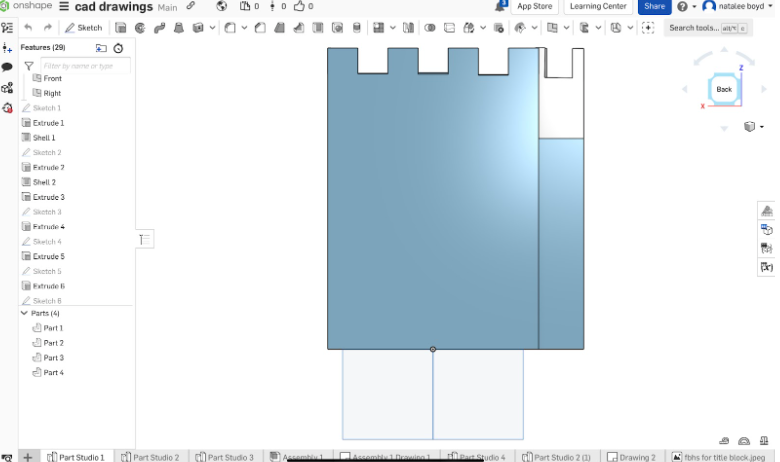780x462 pixels.
Task: Click the Filter by name or type field
Action: tap(85, 66)
